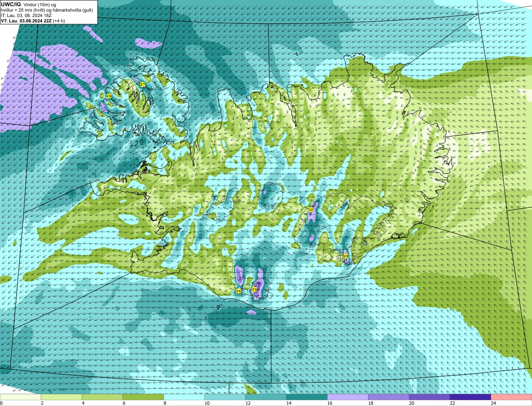
Task: Click the pink legend swatch above 24 m/s
Action: (x=512, y=397)
